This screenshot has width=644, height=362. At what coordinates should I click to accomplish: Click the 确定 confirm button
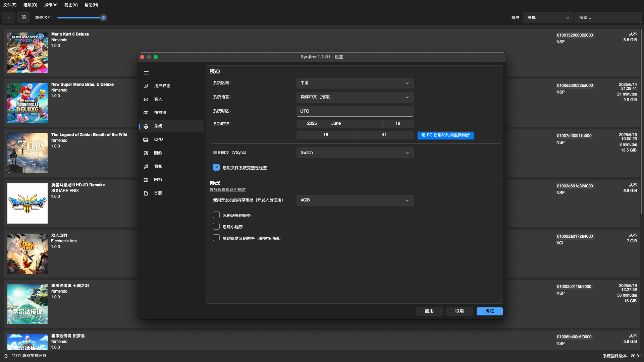pos(489,311)
